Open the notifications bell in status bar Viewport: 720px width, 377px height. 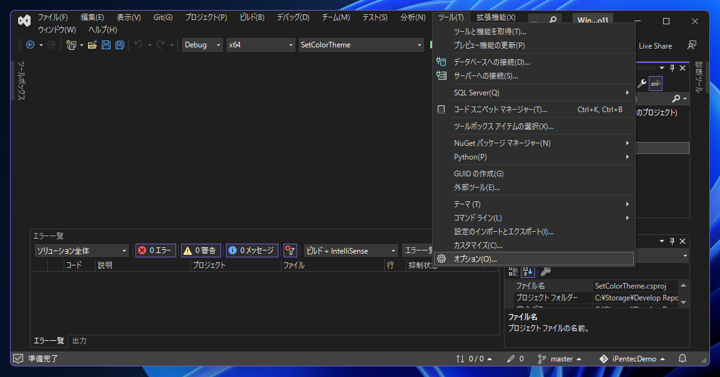pyautogui.click(x=682, y=359)
